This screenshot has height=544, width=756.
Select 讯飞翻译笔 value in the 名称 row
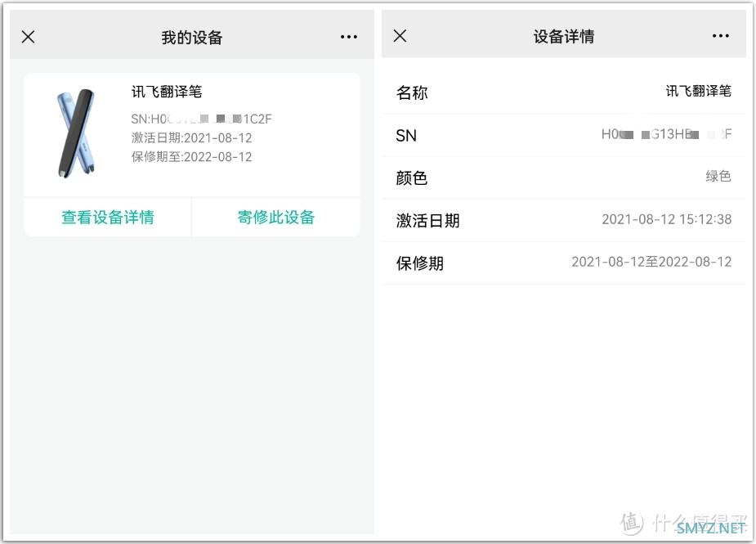point(699,91)
